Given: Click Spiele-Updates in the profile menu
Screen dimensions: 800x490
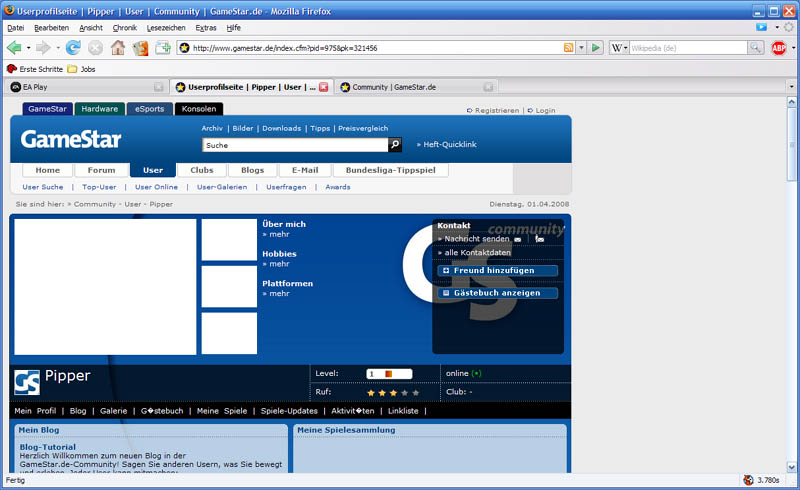Looking at the screenshot, I should (289, 411).
